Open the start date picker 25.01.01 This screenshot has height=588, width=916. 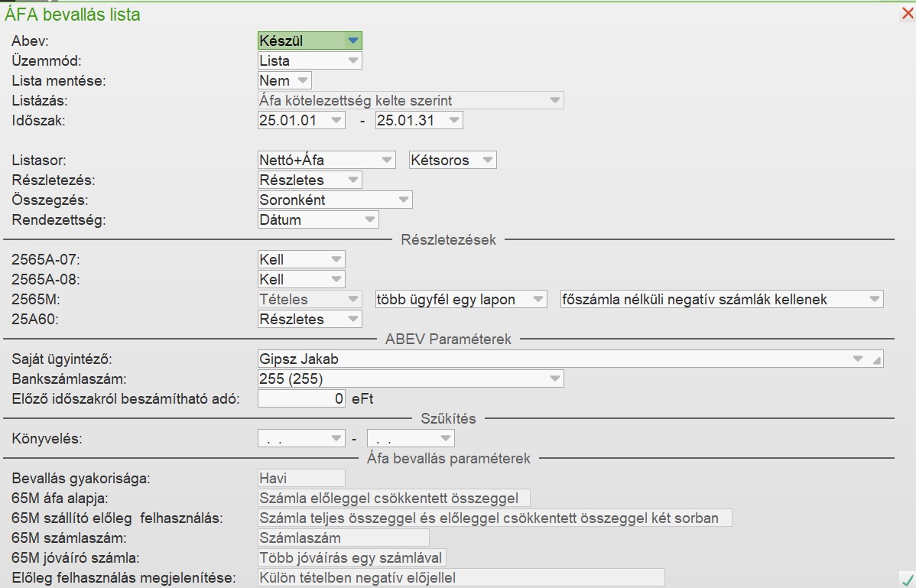[301, 120]
